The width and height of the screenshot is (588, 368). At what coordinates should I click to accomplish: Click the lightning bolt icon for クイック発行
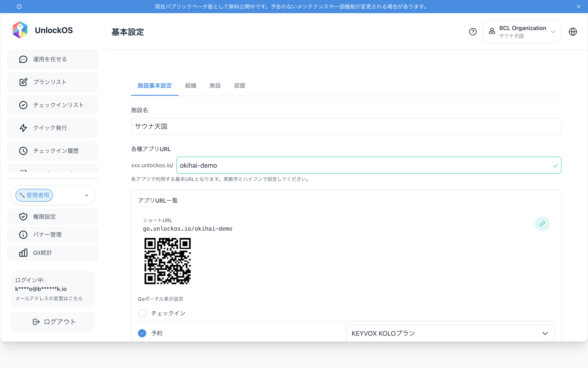(x=23, y=128)
